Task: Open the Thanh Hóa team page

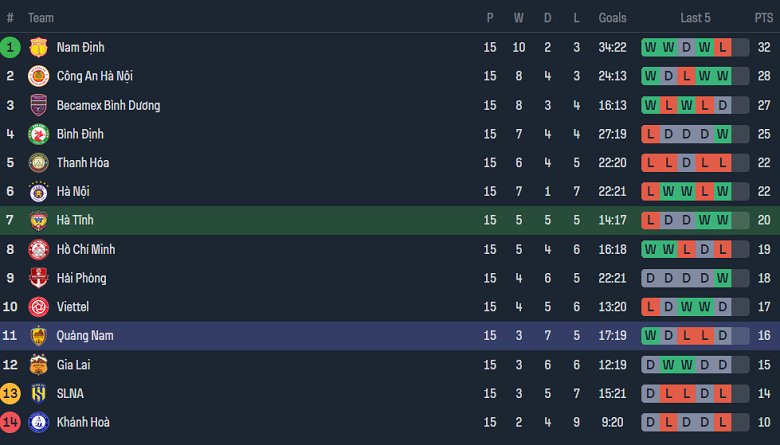Action: point(83,163)
